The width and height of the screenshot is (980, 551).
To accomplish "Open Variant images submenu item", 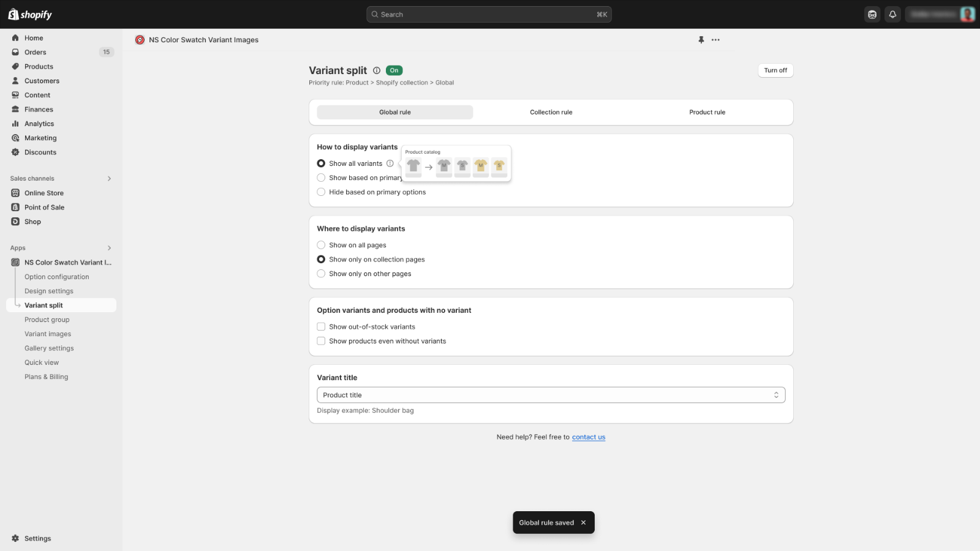I will [48, 334].
